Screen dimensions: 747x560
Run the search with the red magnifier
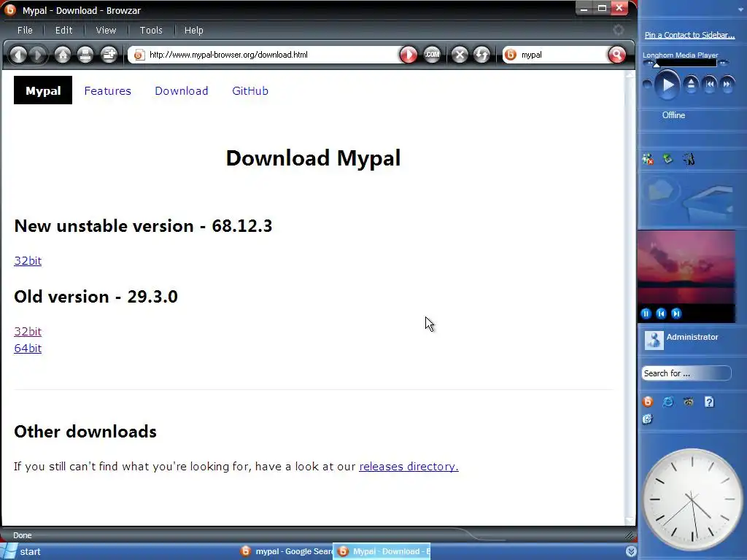616,55
